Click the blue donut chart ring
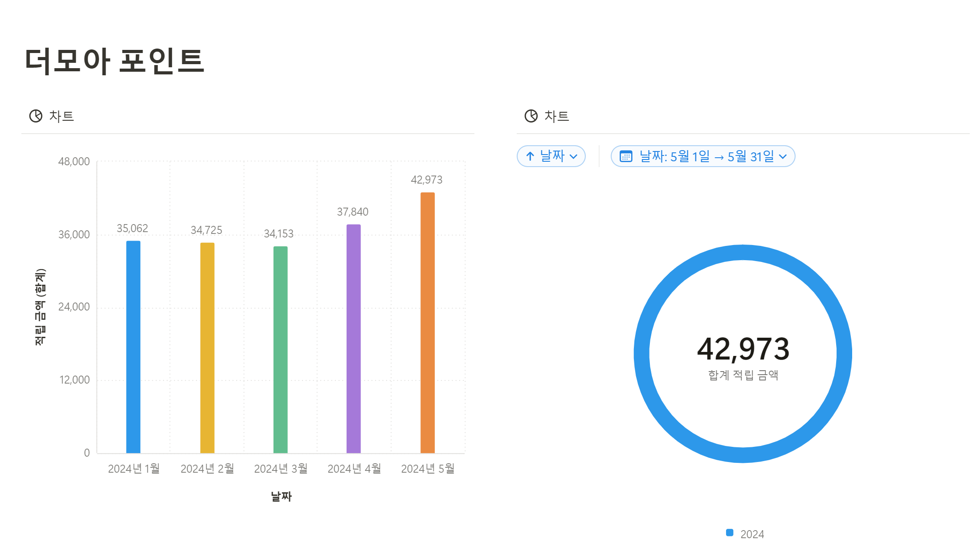980x560 pixels. [641, 353]
